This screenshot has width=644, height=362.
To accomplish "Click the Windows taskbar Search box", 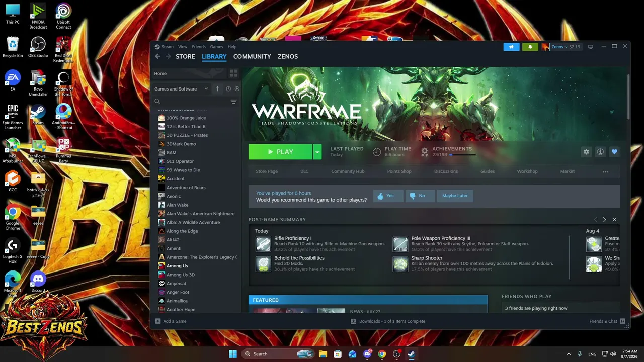I will 278,354.
